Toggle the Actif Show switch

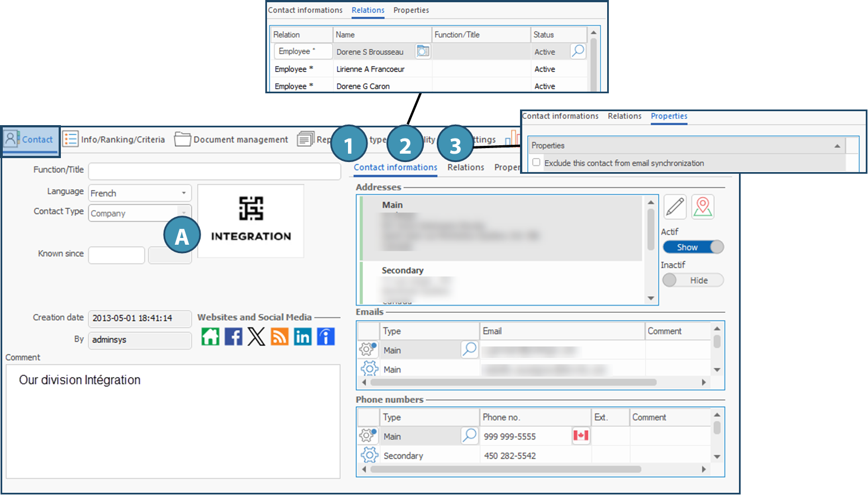coord(693,247)
